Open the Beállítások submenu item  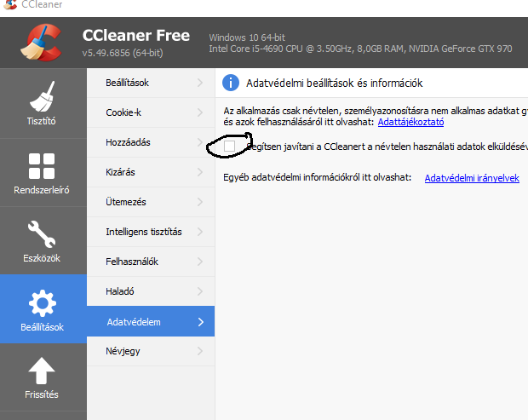point(151,83)
